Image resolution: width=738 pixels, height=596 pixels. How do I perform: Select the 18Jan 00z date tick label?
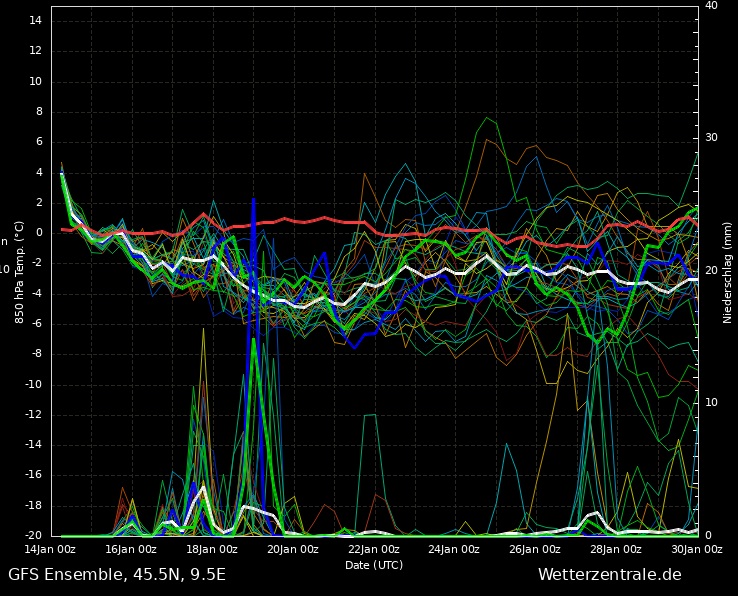[x=212, y=549]
